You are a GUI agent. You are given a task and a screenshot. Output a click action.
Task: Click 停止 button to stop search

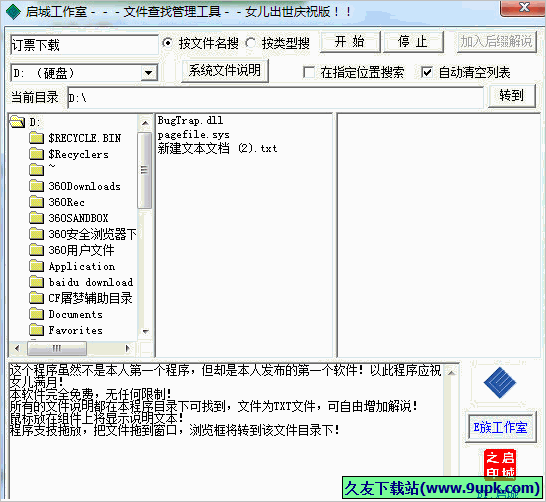click(413, 42)
